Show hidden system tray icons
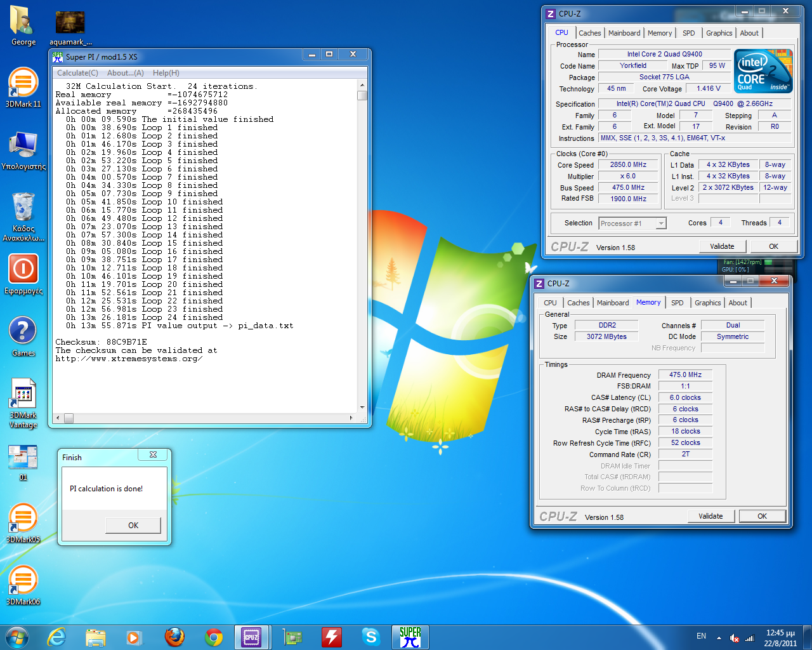 (x=719, y=637)
